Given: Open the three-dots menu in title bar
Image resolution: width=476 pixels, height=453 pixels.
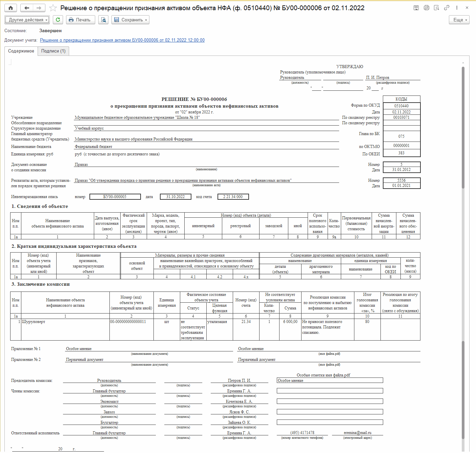Looking at the screenshot, I should tap(457, 8).
